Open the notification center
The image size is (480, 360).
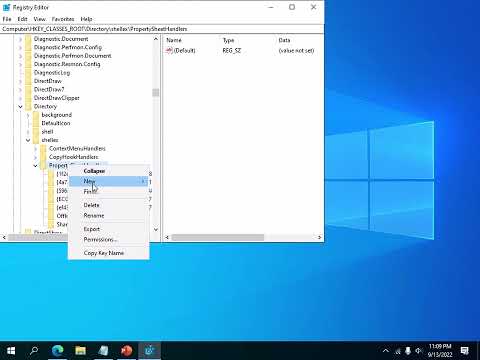(x=465, y=351)
